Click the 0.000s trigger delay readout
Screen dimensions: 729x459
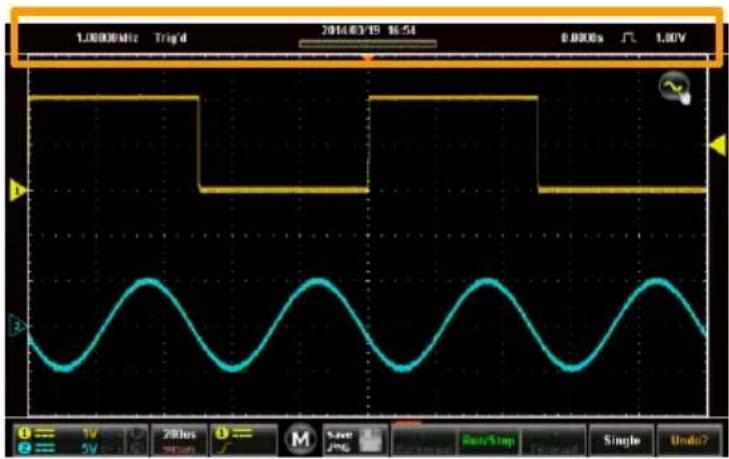pyautogui.click(x=582, y=38)
